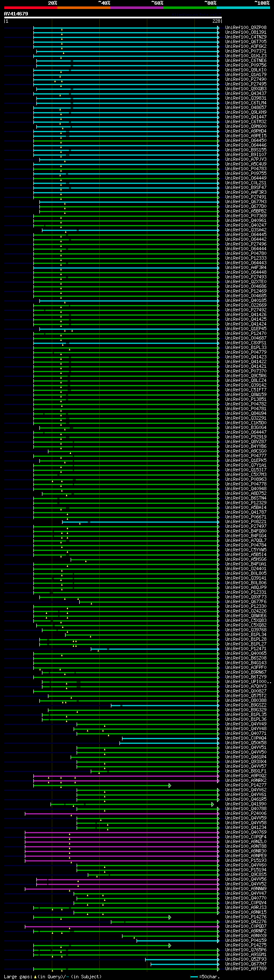Click the UniRef100_A5BAI4 entry

246,508
